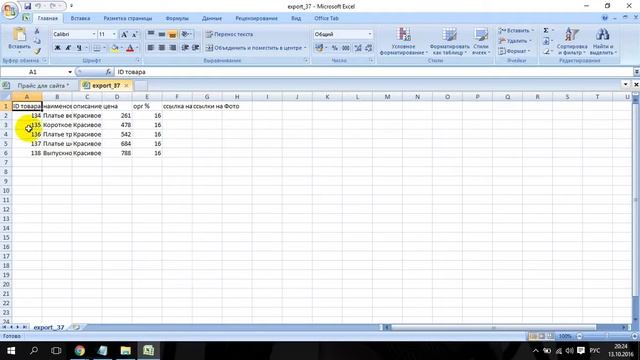Decrease decimal places
The height and width of the screenshot is (360, 640).
[x=369, y=48]
